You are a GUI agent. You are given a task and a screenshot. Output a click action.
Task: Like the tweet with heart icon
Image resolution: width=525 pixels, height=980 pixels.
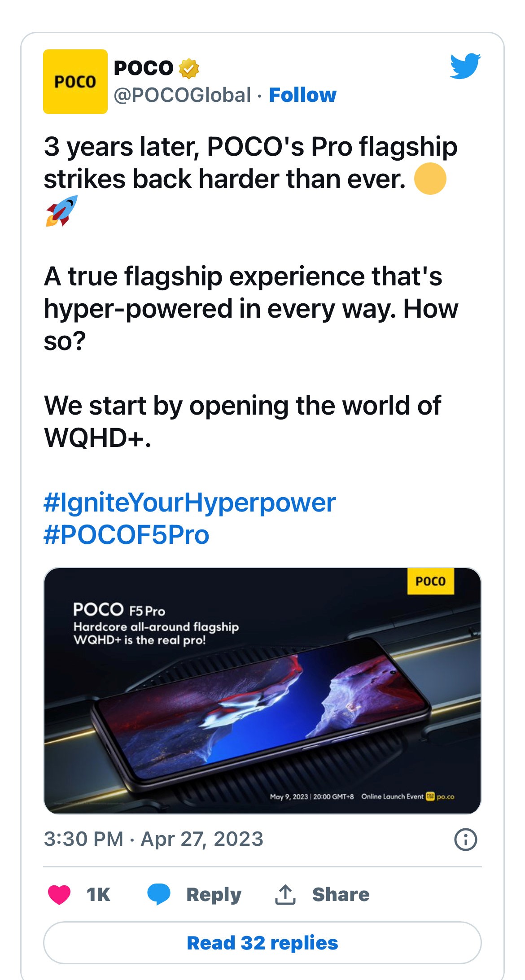59,894
